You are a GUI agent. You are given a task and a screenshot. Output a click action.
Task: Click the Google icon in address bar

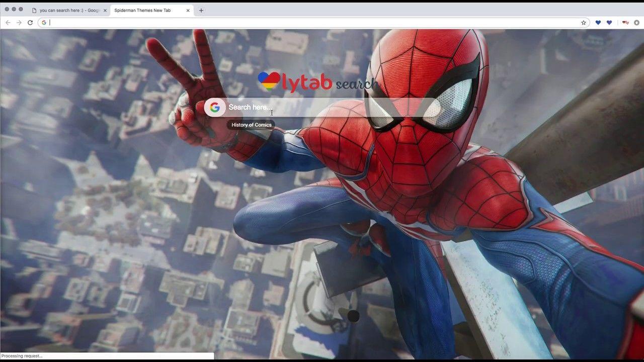[44, 23]
